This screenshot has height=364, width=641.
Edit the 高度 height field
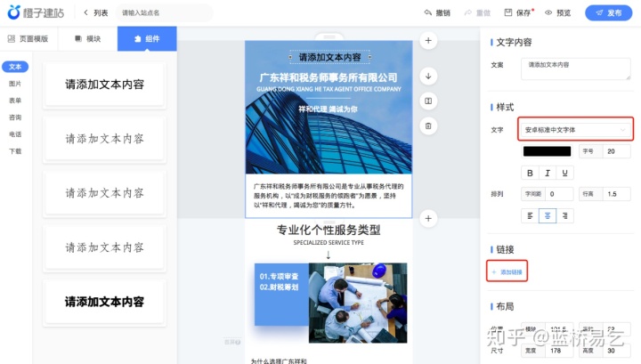click(616, 351)
